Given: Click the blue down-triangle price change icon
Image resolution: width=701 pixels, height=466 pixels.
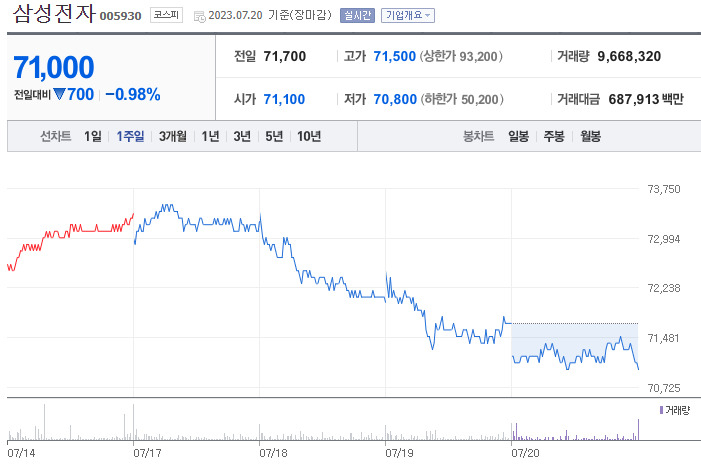Looking at the screenshot, I should tap(59, 94).
